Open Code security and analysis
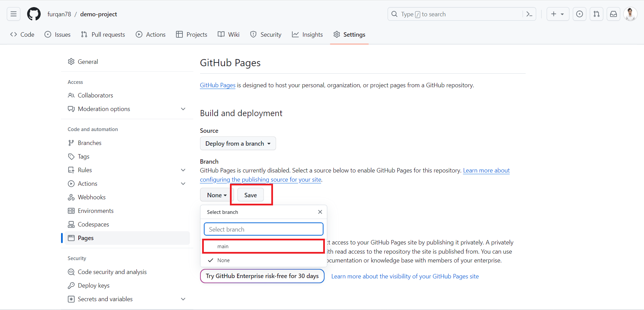This screenshot has height=310, width=644. [x=127, y=272]
